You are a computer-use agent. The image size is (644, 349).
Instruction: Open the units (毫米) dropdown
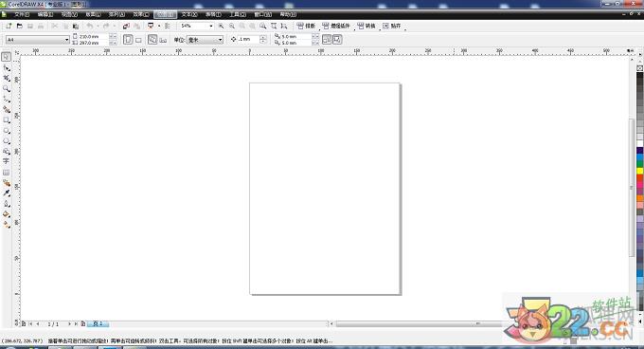coord(221,40)
